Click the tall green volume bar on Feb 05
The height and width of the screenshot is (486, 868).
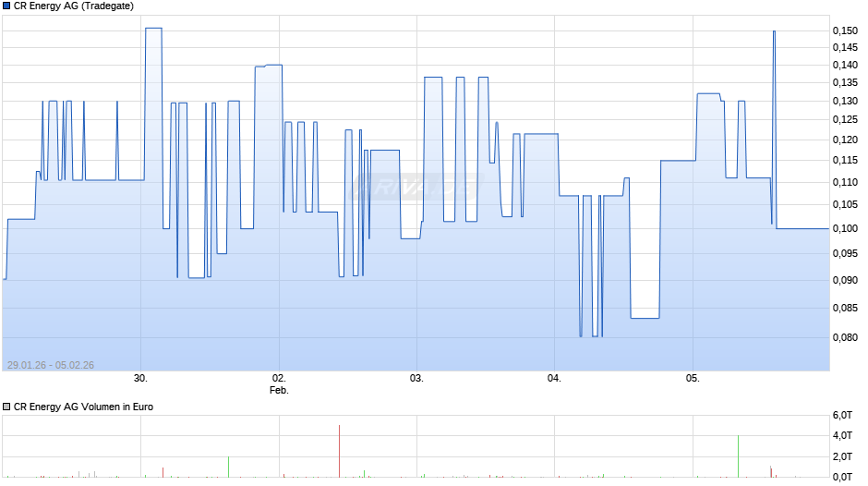coord(738,456)
